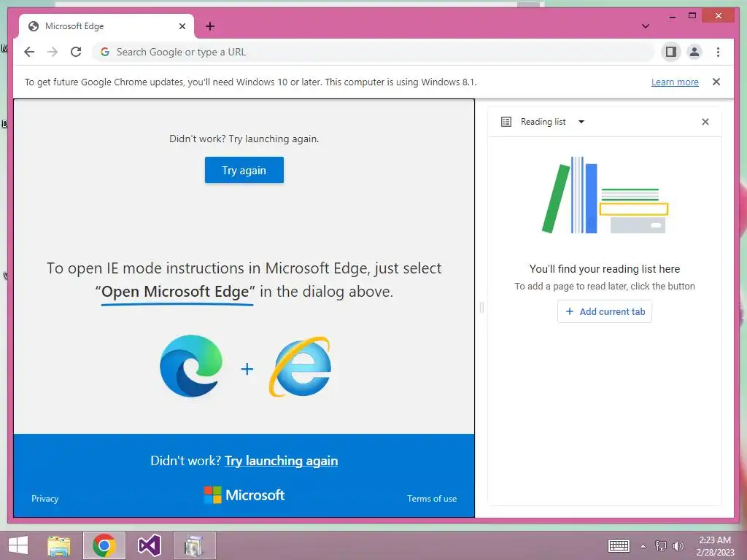The height and width of the screenshot is (560, 747).
Task: Reload the current page
Action: 76,52
